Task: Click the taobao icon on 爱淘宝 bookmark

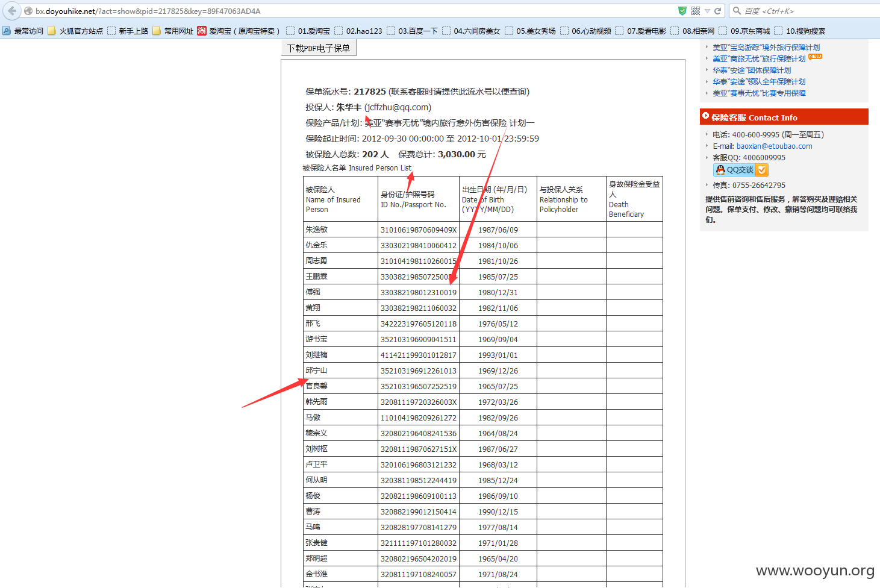Action: click(x=202, y=31)
